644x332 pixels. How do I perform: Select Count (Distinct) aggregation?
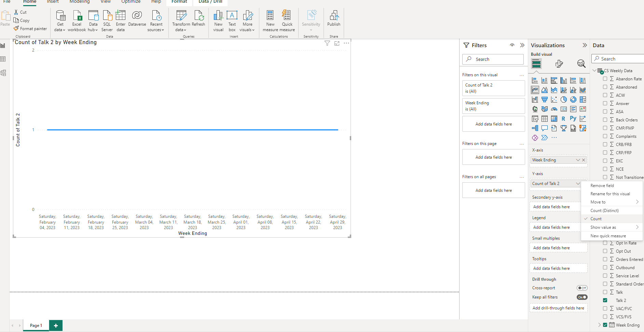[x=612, y=211]
